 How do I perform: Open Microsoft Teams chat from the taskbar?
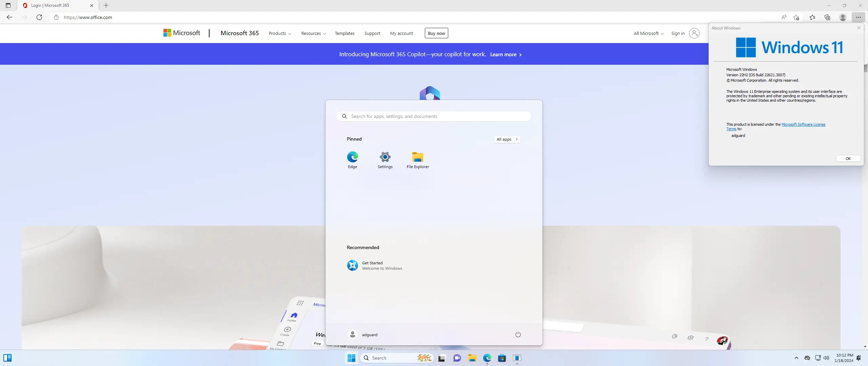(x=457, y=358)
